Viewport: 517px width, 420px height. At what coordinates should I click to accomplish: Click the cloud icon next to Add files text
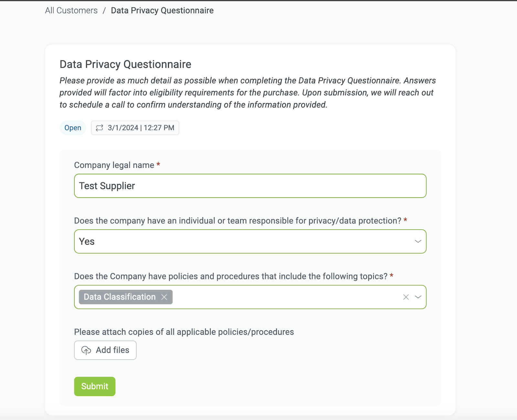click(x=86, y=350)
